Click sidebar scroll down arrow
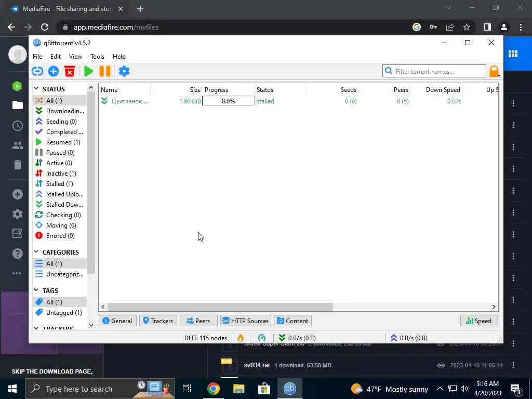Screen dimensions: 532x399 point(91,325)
